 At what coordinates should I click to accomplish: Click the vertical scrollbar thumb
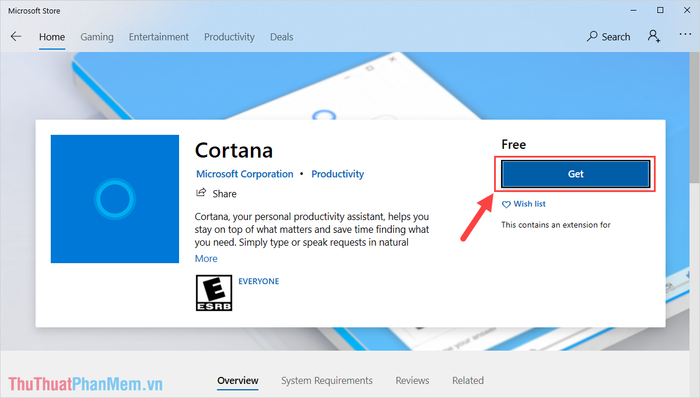tap(695, 118)
